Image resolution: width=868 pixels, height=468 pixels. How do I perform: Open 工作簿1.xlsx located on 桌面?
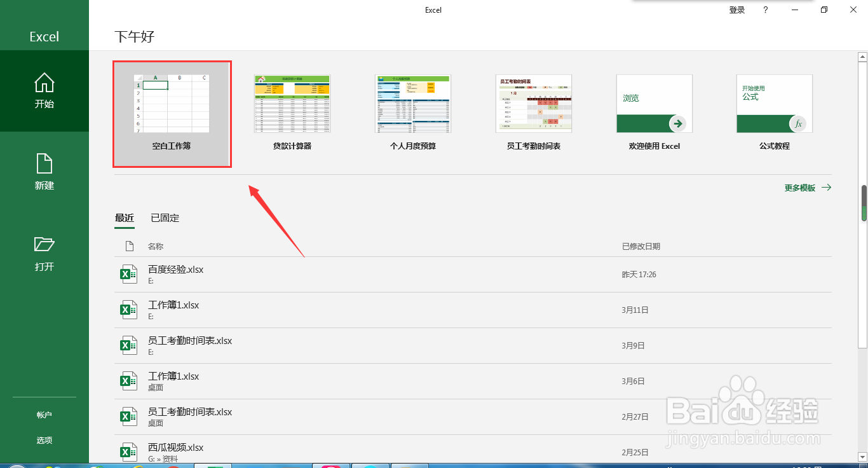click(x=473, y=382)
